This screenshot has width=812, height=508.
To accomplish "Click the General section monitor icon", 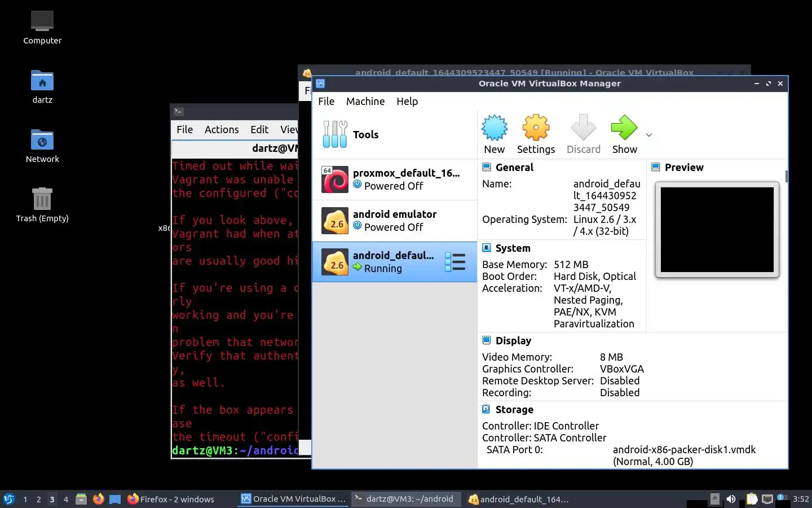I will [x=486, y=167].
